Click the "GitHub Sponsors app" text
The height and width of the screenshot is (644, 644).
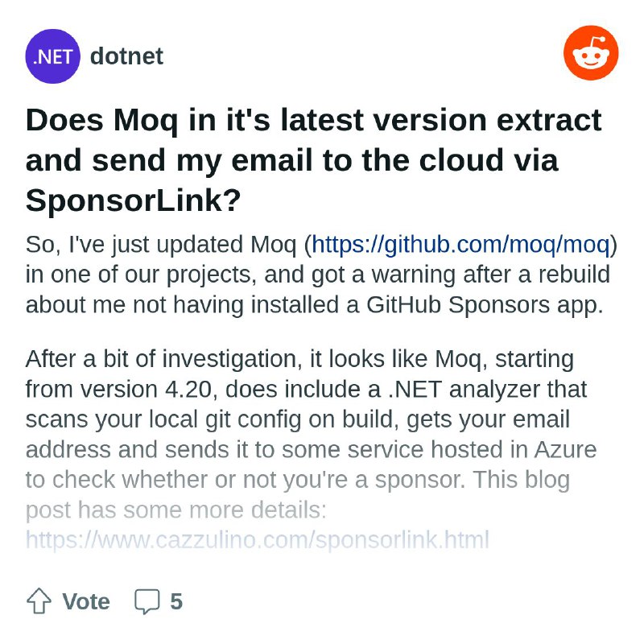pyautogui.click(x=485, y=305)
